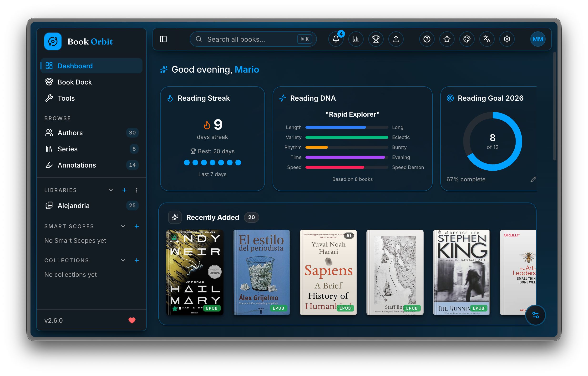Open the O'Reilly Art of Leadership cover

coord(518,272)
